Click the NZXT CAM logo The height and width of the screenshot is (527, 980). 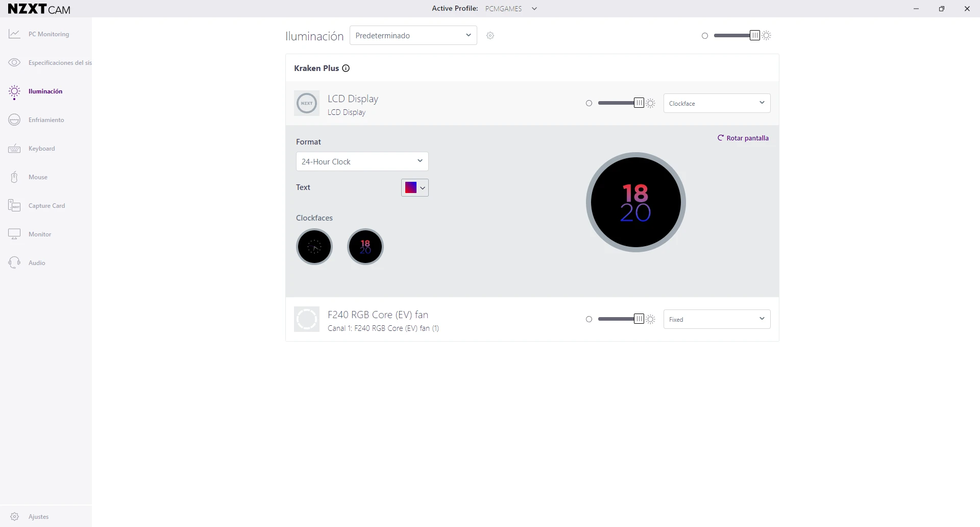tap(39, 9)
